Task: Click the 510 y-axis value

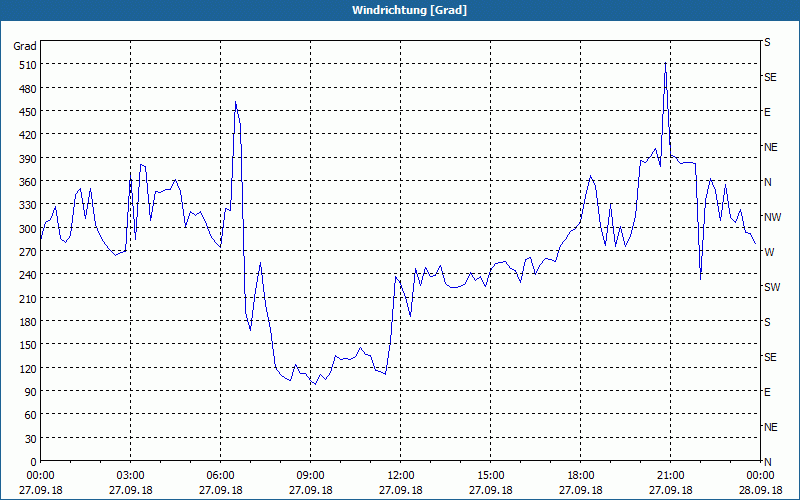Action: coord(28,65)
